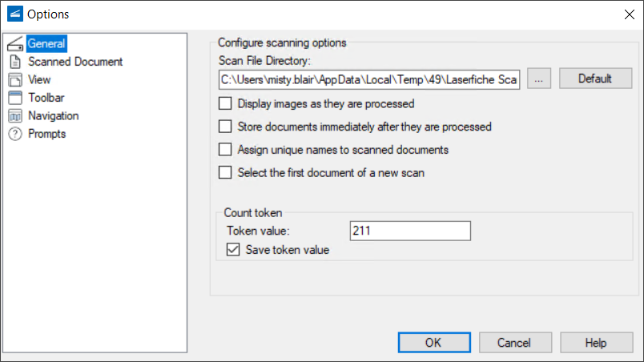Viewport: 644px width, 362px height.
Task: Enable Display images as they are processed
Action: [225, 103]
